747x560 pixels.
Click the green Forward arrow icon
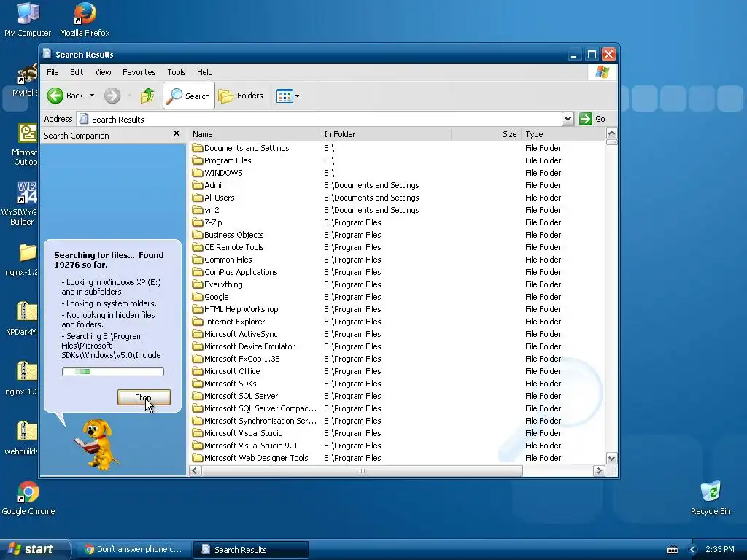click(112, 96)
